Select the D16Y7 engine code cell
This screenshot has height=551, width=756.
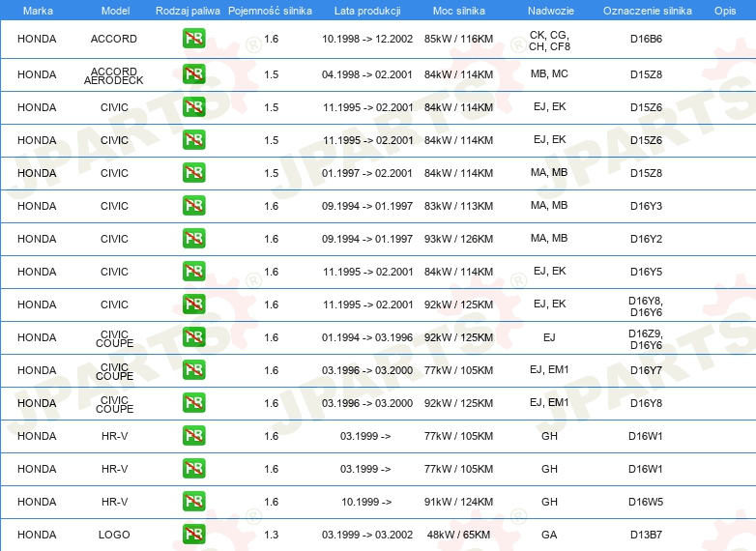(x=646, y=370)
